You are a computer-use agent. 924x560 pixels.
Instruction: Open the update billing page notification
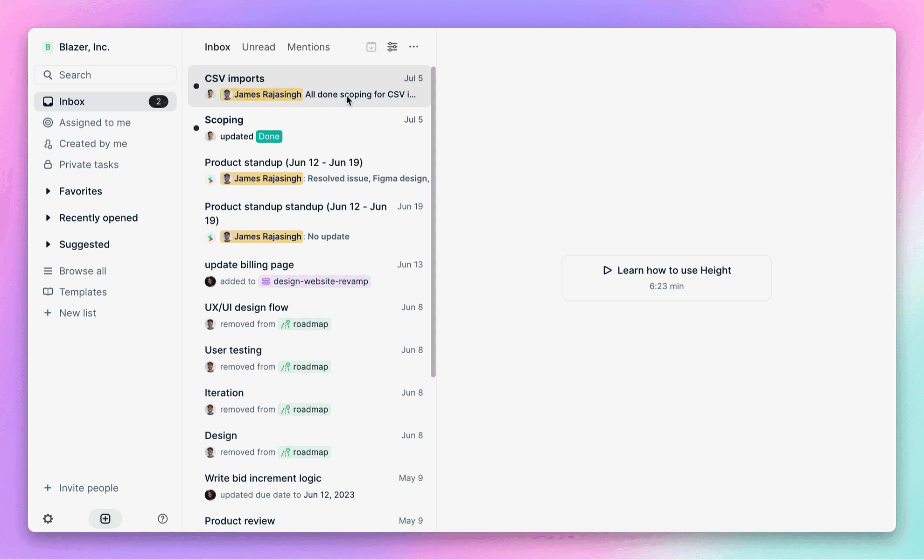coord(309,273)
